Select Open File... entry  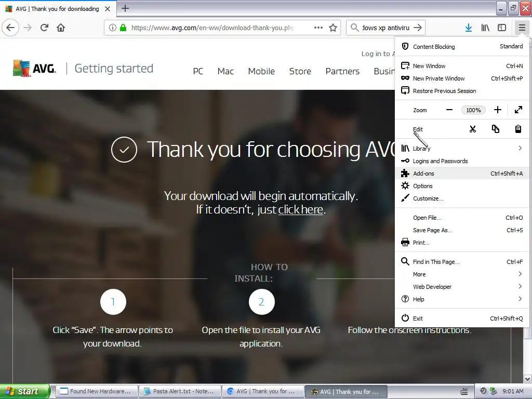[462, 218]
